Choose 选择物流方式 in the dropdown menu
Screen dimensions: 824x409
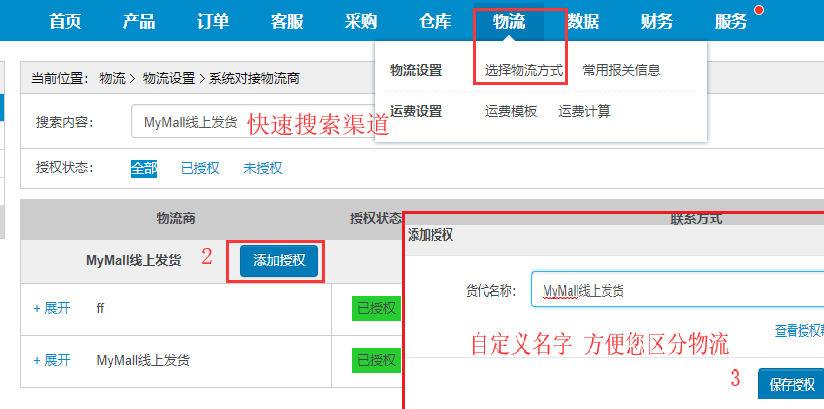point(524,70)
